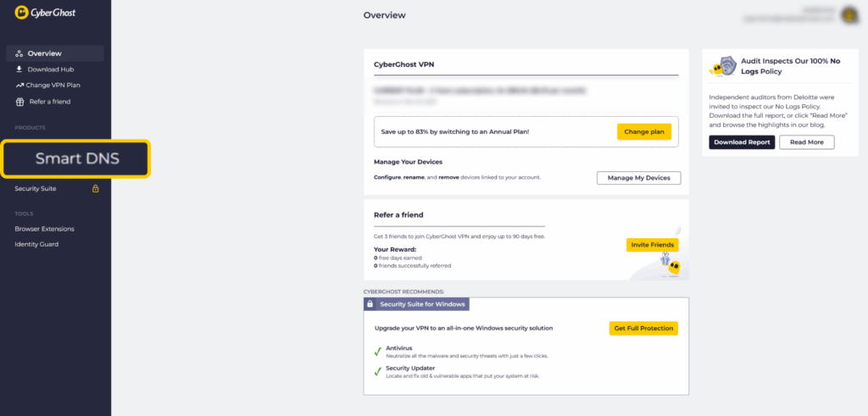Click the yellow lock icon beside Security Suite
Viewport: 868px width, 416px height.
pos(95,189)
